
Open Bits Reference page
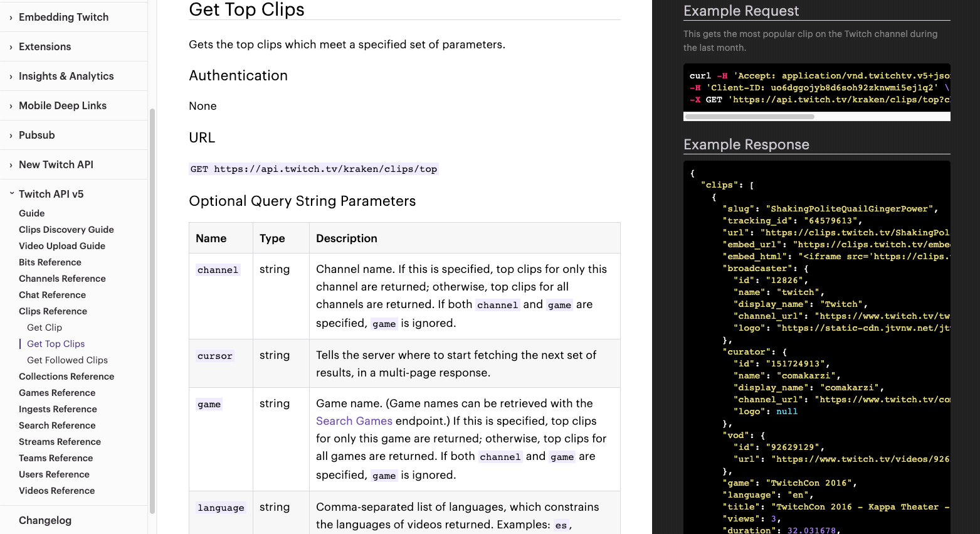point(50,262)
